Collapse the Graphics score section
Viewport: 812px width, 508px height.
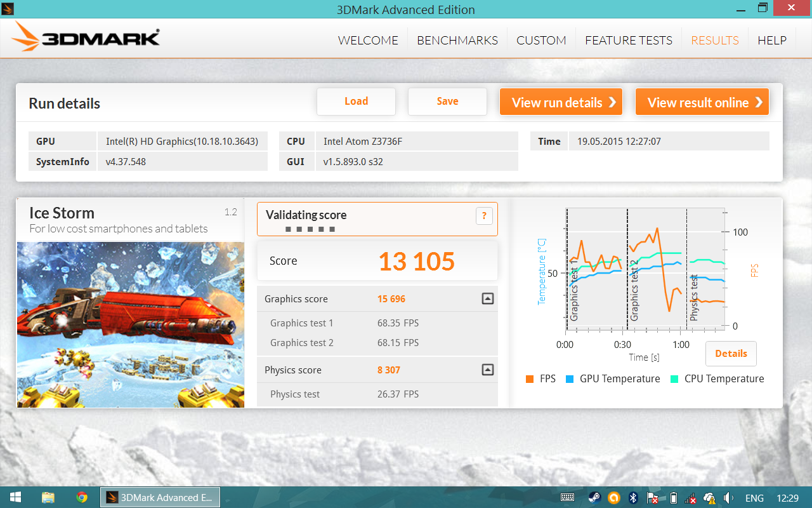tap(487, 298)
